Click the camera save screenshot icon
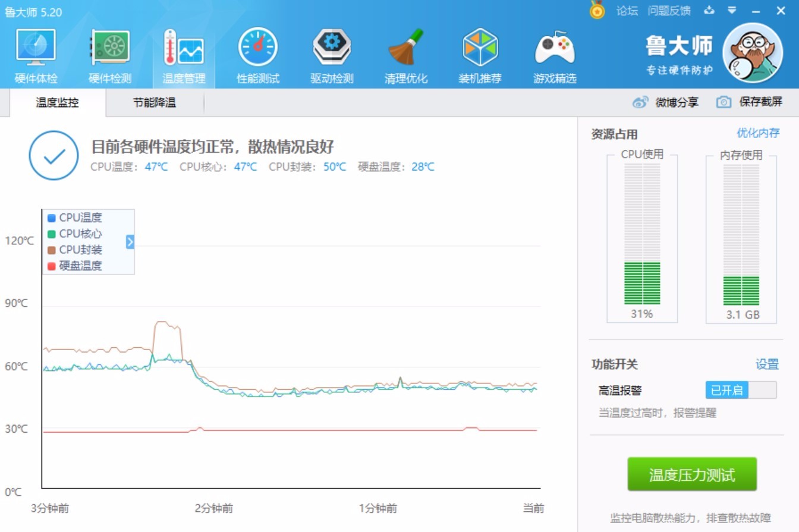 (723, 102)
